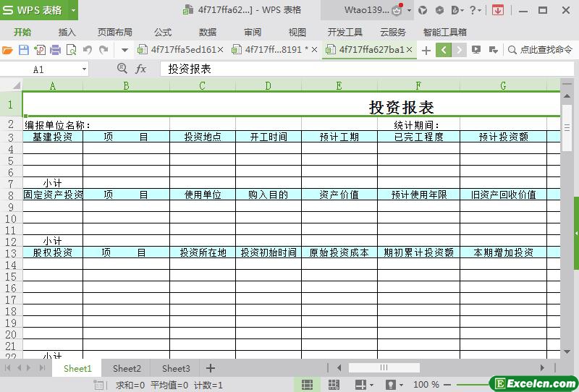
Task: Toggle Normal view icon in status bar
Action: pyautogui.click(x=307, y=385)
